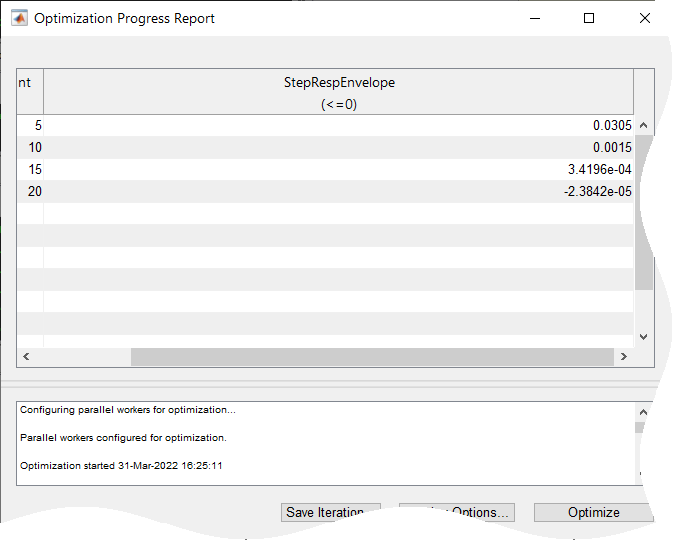Click the 'nt' column header
The height and width of the screenshot is (540, 673).
tap(30, 92)
